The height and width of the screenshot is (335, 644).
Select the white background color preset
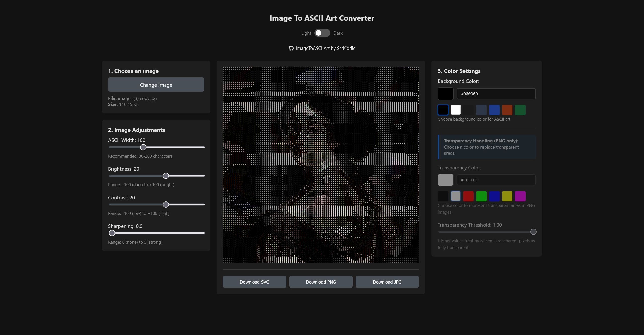point(456,110)
